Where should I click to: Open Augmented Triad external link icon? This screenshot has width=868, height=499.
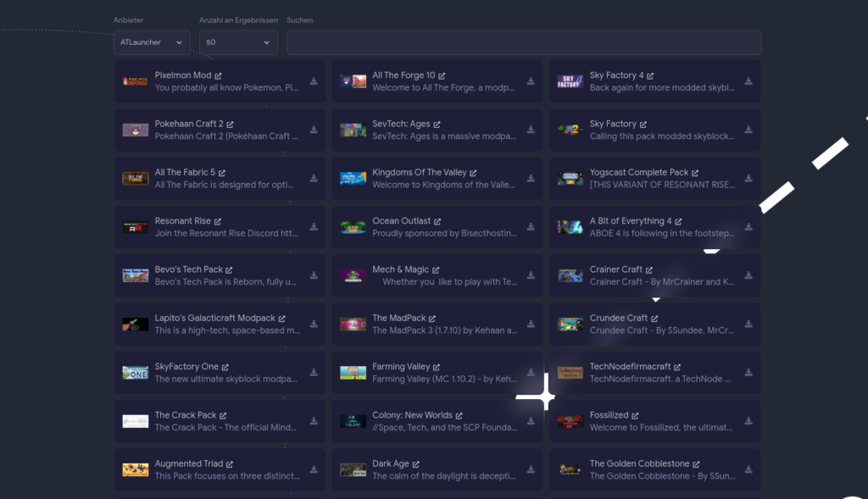tap(231, 463)
